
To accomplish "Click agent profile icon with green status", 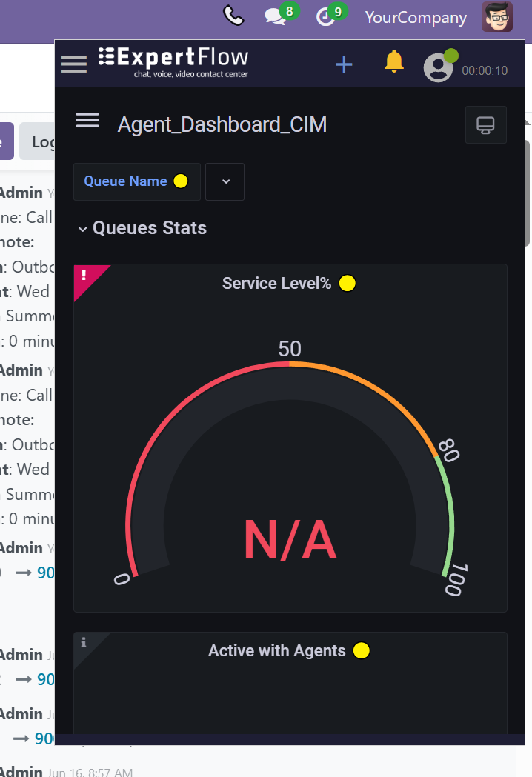I will click(x=438, y=67).
